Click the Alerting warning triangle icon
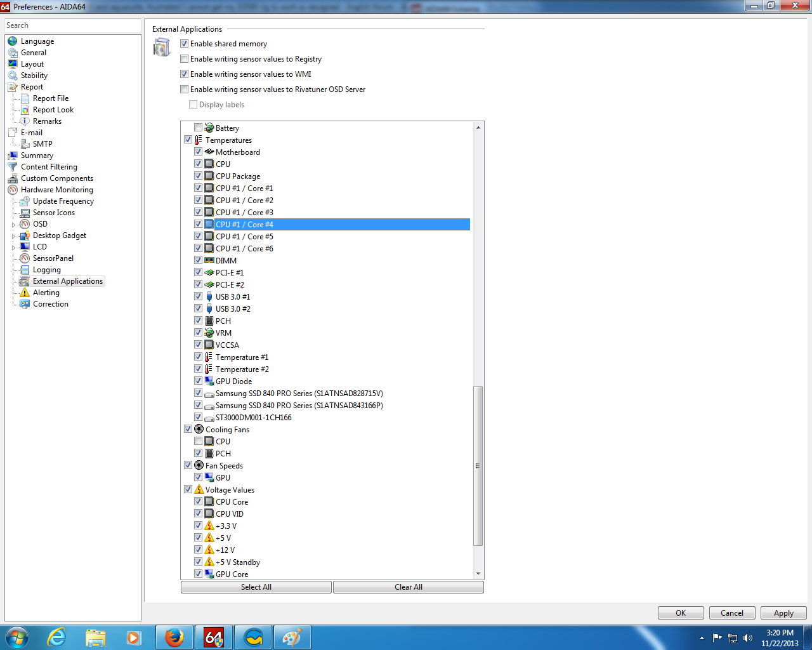Viewport: 812px width, 650px height. tap(25, 293)
